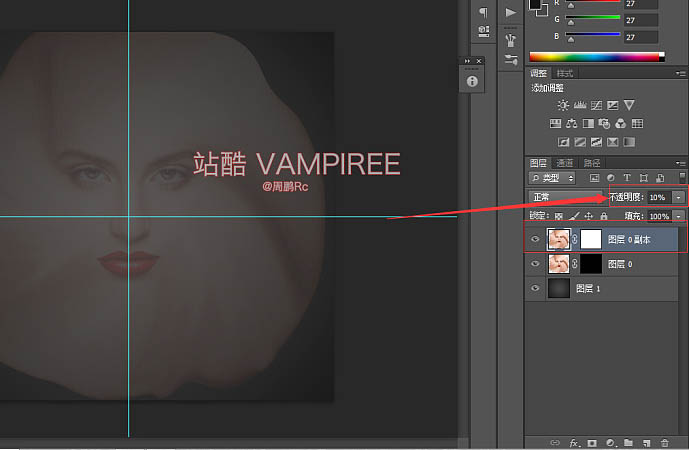Toggle lock position
This screenshot has height=450, width=689.
(589, 216)
